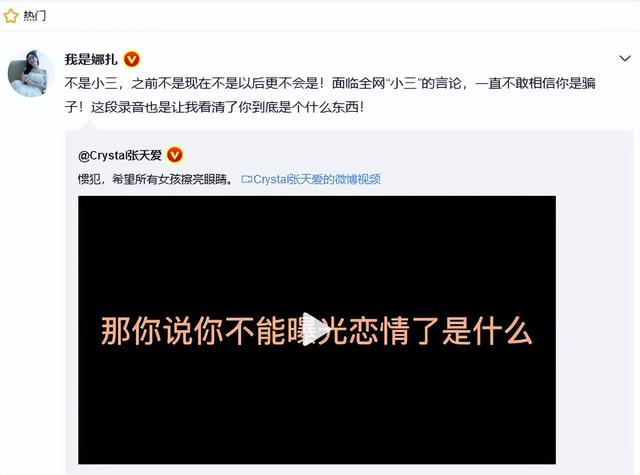Image resolution: width=640 pixels, height=475 pixels.
Task: Click the video icon before the 微博视频 link
Action: coord(247,180)
